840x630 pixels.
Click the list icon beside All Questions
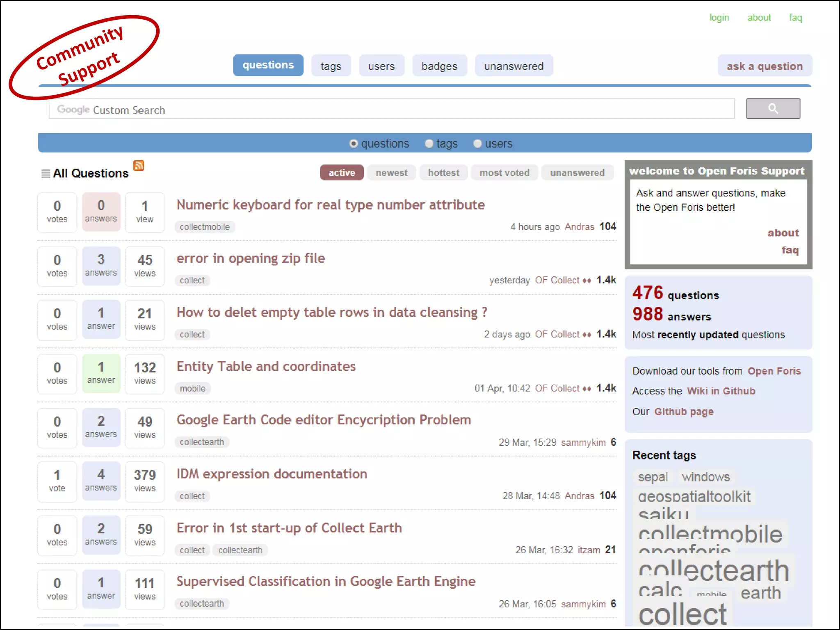tap(46, 173)
